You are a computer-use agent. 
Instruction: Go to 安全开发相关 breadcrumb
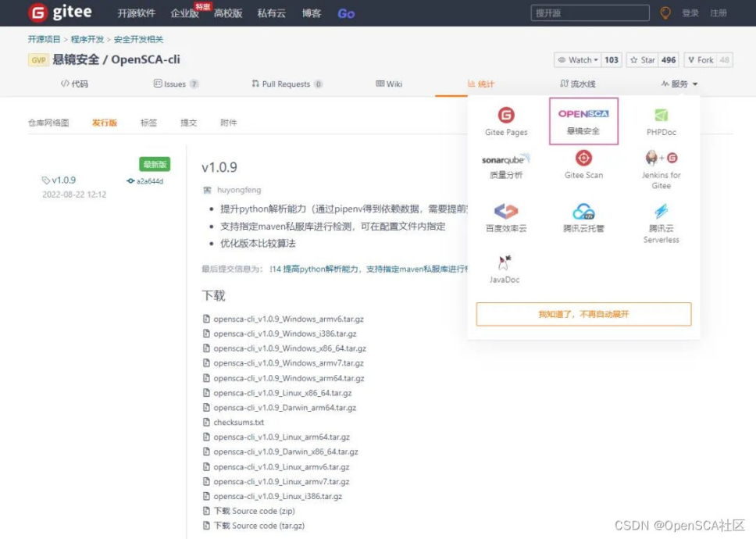(x=138, y=40)
